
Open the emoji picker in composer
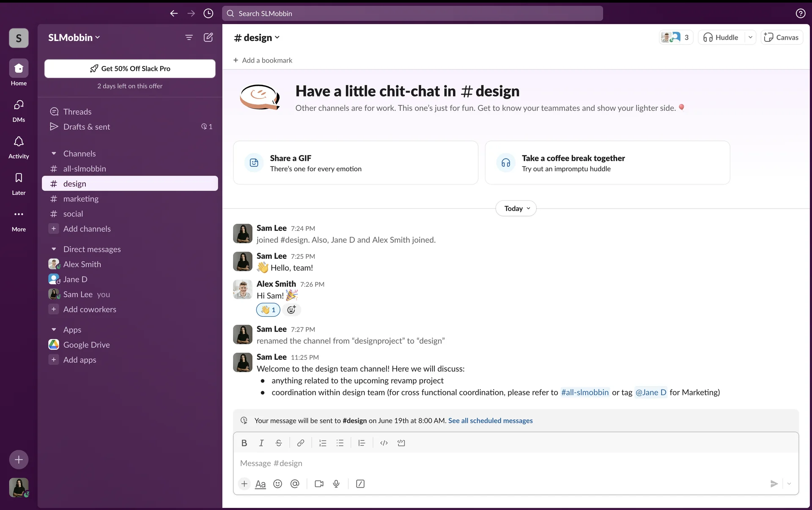pos(277,484)
